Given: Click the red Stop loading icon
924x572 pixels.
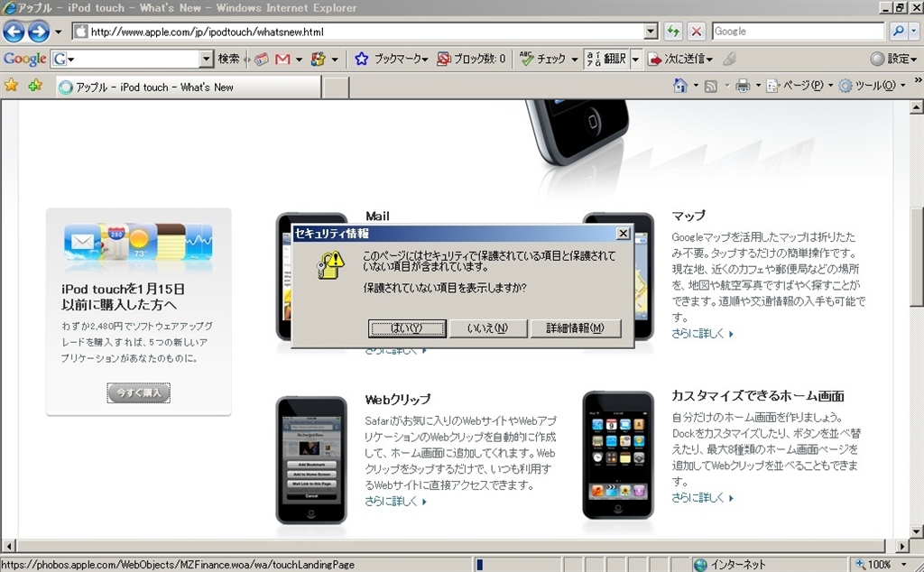Looking at the screenshot, I should point(696,32).
